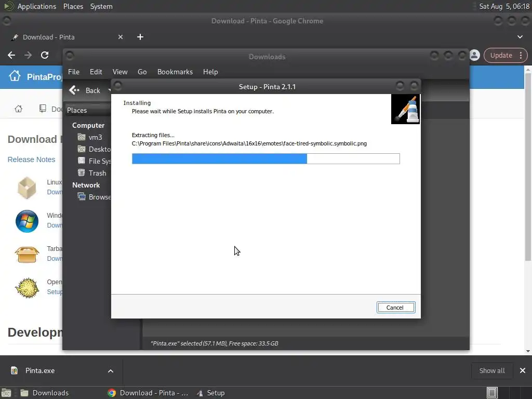Open the System menu in top panel
Screen dimensions: 532x399
[101, 6]
